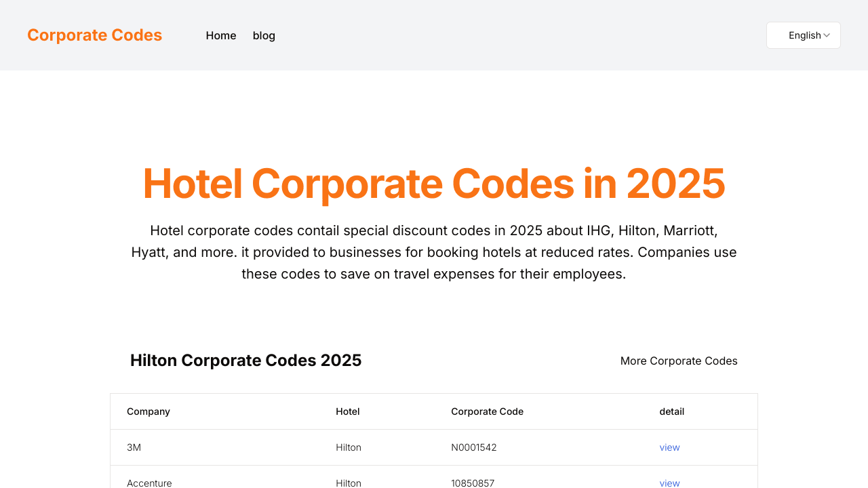868x488 pixels.
Task: Click the 3M company name in table
Action: [x=134, y=447]
